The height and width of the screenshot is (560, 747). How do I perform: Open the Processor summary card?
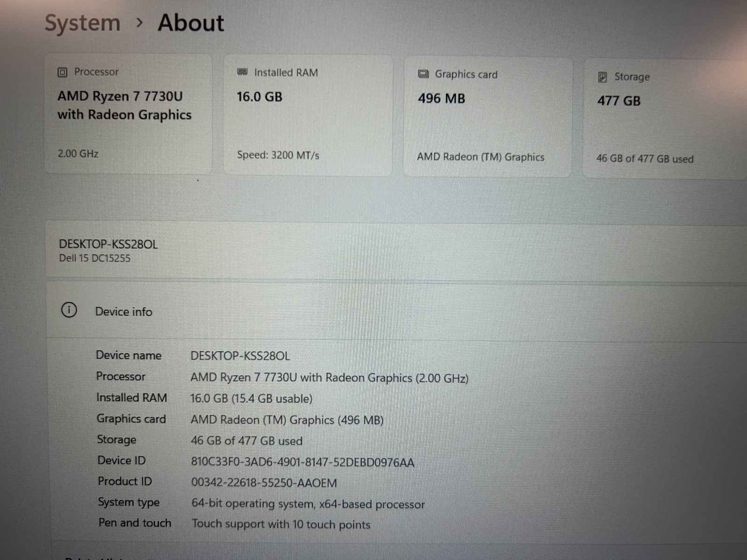pos(128,113)
